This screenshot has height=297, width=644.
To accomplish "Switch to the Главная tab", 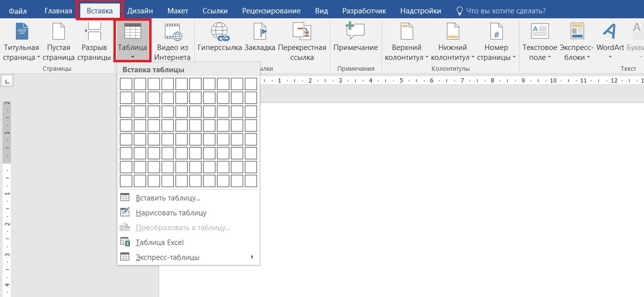I will (58, 11).
